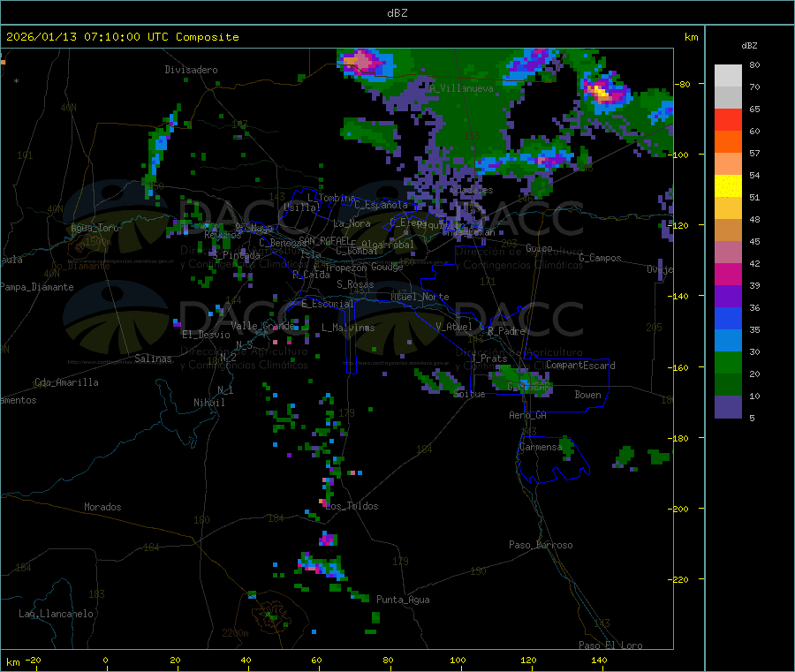The height and width of the screenshot is (672, 795).
Task: Click the Goudge map label
Action: pos(387,267)
